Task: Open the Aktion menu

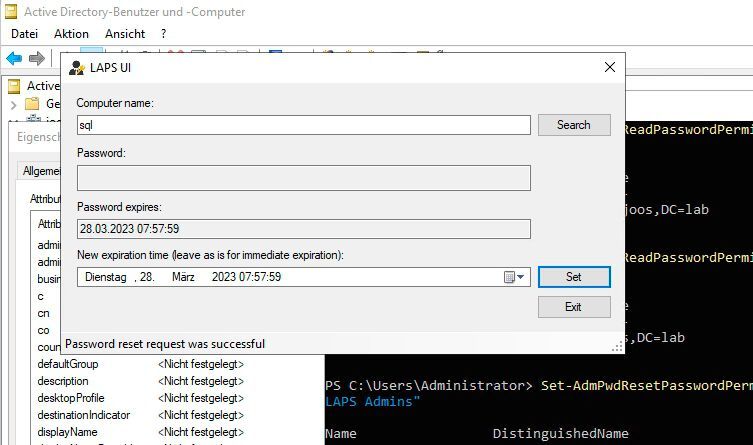Action: pyautogui.click(x=72, y=34)
